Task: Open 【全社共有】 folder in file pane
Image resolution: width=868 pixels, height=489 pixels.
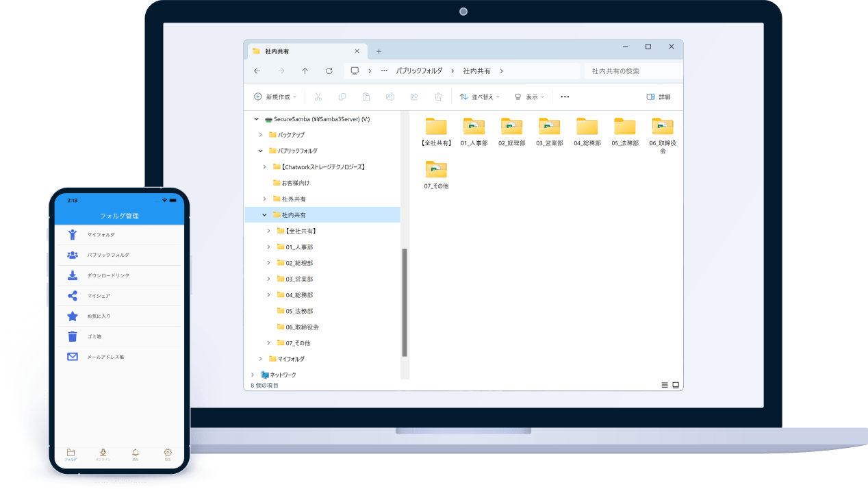Action: coord(436,132)
